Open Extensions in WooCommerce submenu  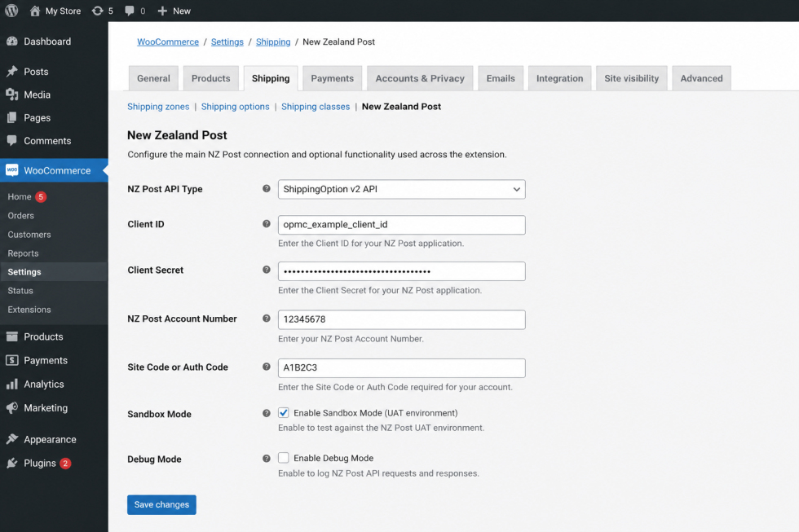point(29,309)
